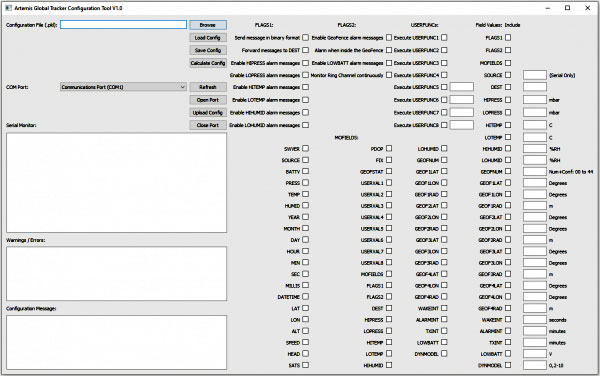600x376 pixels.
Task: Enable GeoFence alarm messages checkbox
Action: point(389,37)
